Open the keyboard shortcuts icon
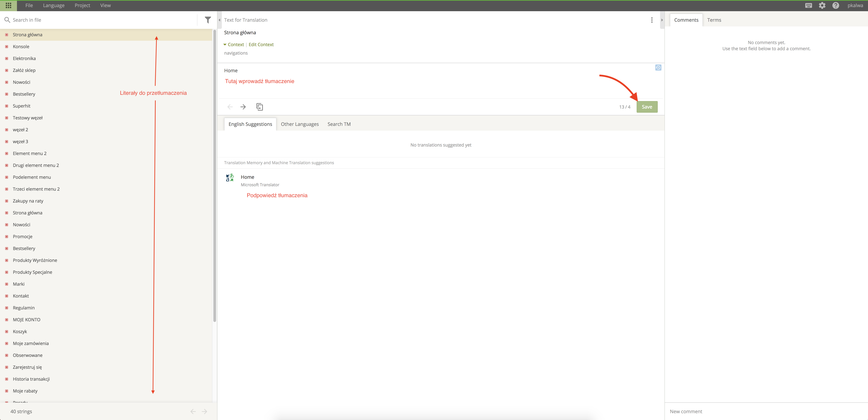The height and width of the screenshot is (420, 868). (808, 5)
